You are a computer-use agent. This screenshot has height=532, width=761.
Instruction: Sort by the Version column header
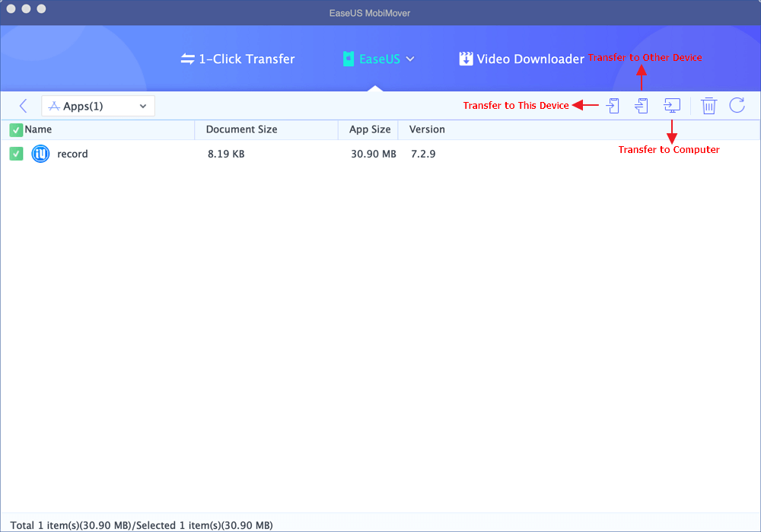(427, 129)
